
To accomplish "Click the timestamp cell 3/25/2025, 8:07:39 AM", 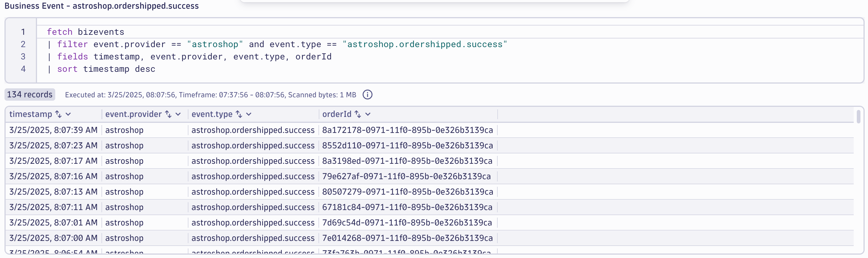I will click(x=53, y=130).
